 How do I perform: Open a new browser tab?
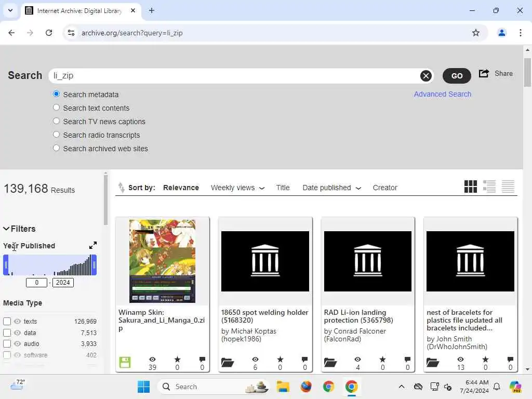[151, 10]
